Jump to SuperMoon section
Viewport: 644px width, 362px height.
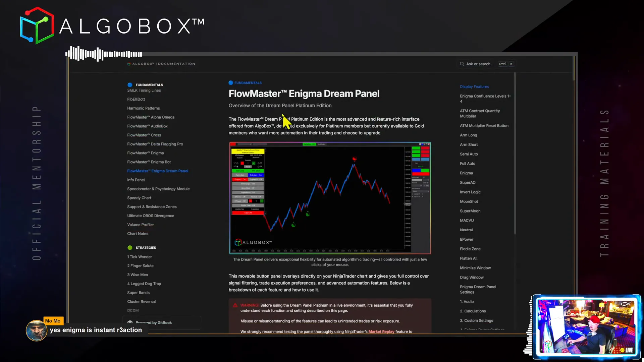pos(470,211)
